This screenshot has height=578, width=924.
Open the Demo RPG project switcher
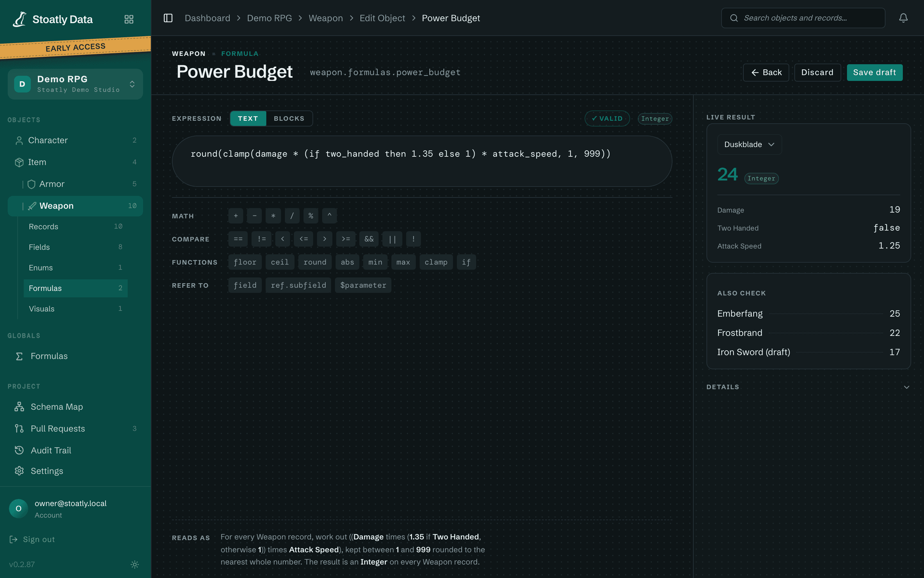[75, 84]
